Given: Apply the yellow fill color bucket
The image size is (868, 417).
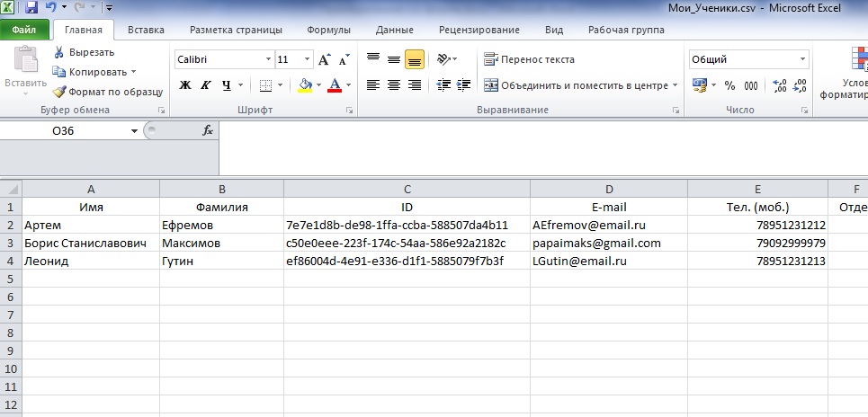Looking at the screenshot, I should click(305, 85).
